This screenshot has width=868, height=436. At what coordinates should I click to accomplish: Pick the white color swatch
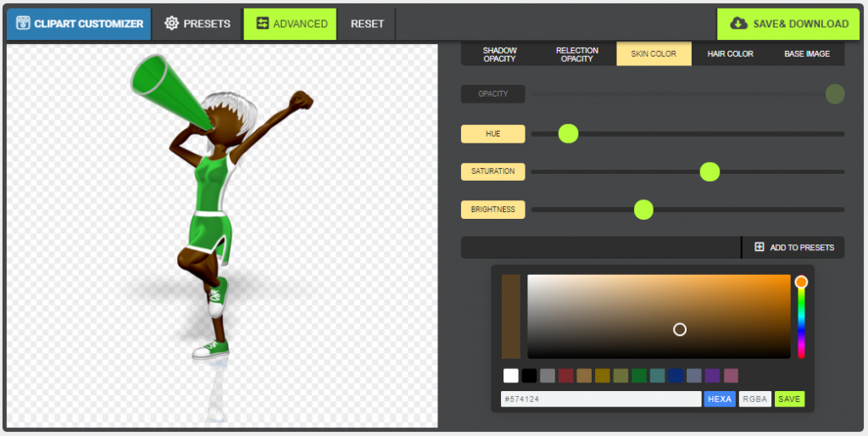pos(510,375)
